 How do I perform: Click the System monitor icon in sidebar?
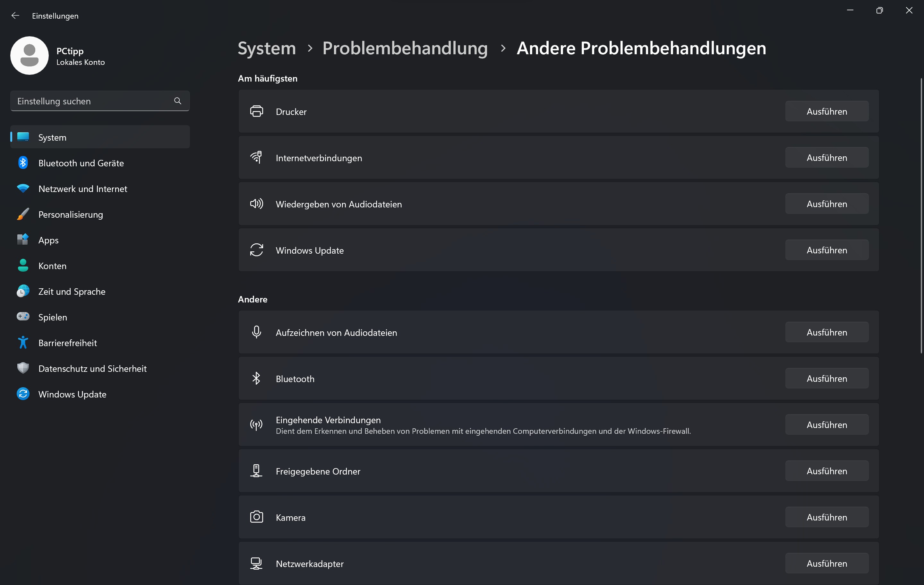(x=23, y=137)
